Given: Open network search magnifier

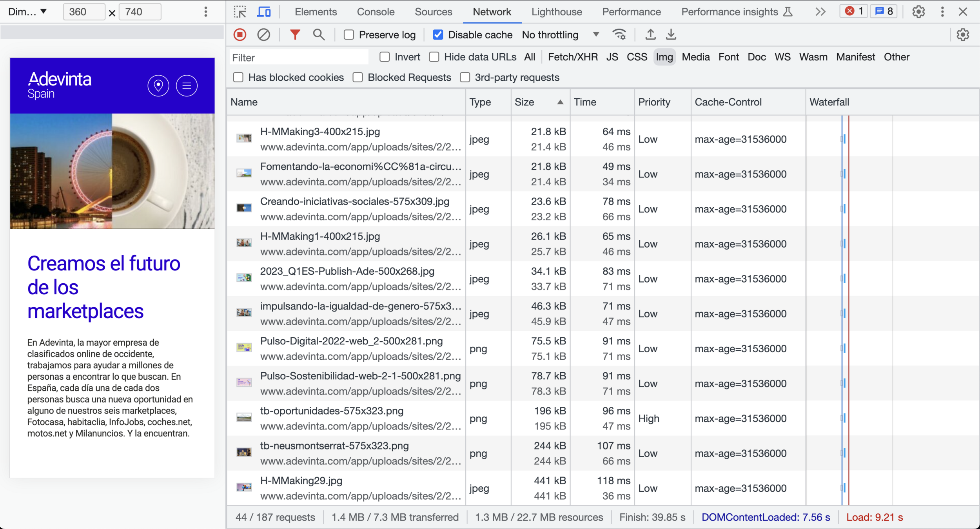Looking at the screenshot, I should click(319, 35).
